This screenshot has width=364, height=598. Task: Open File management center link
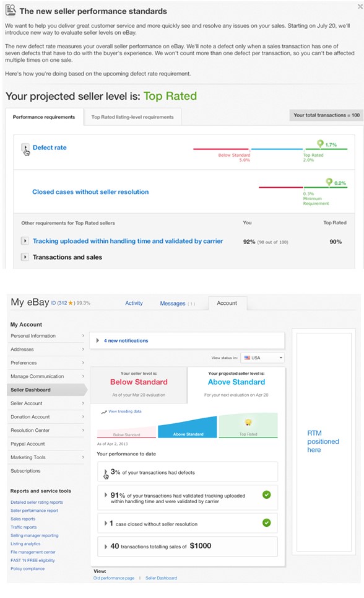pyautogui.click(x=33, y=552)
